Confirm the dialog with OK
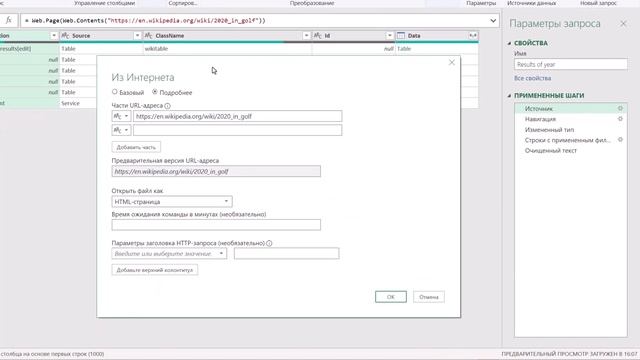640x360 pixels. (x=391, y=297)
